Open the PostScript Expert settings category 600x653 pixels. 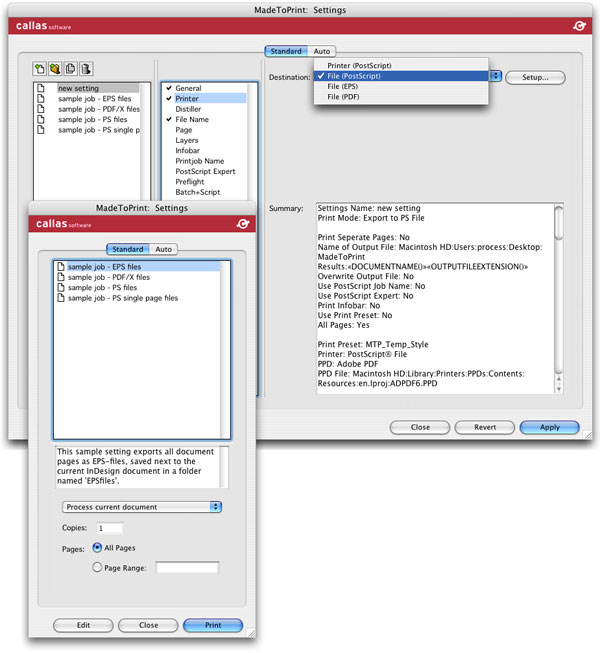205,172
